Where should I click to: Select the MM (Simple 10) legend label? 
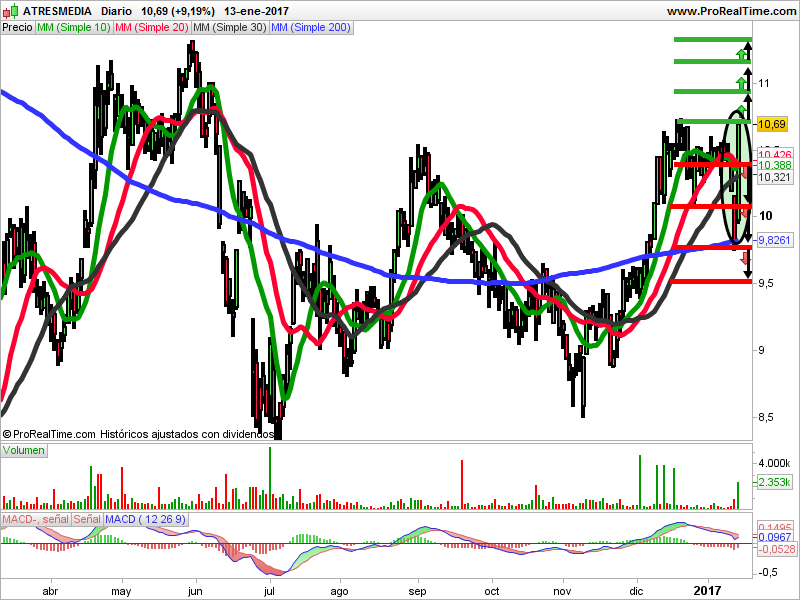(x=73, y=28)
